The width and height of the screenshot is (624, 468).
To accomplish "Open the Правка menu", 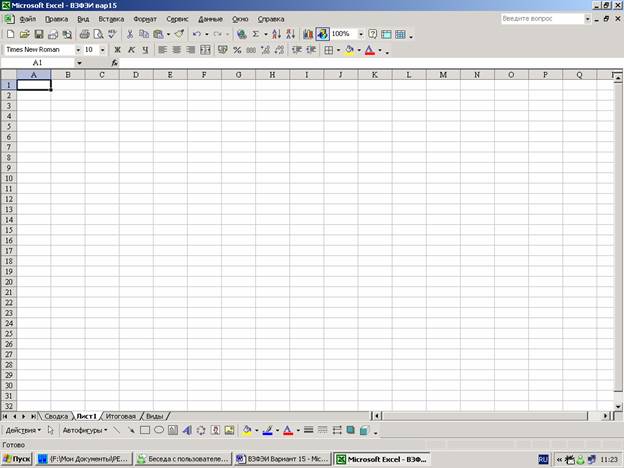I will pos(56,19).
